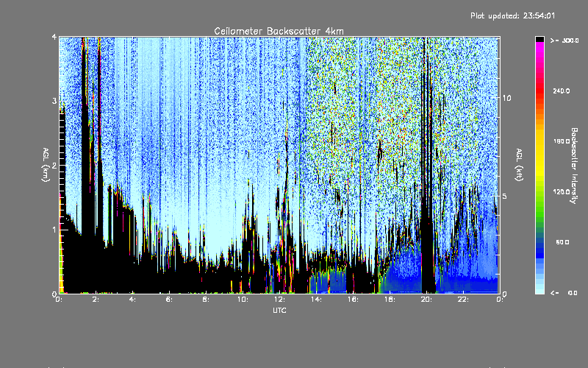Click the x-axis tick label '6:'
This screenshot has height=368, width=588.
(170, 300)
